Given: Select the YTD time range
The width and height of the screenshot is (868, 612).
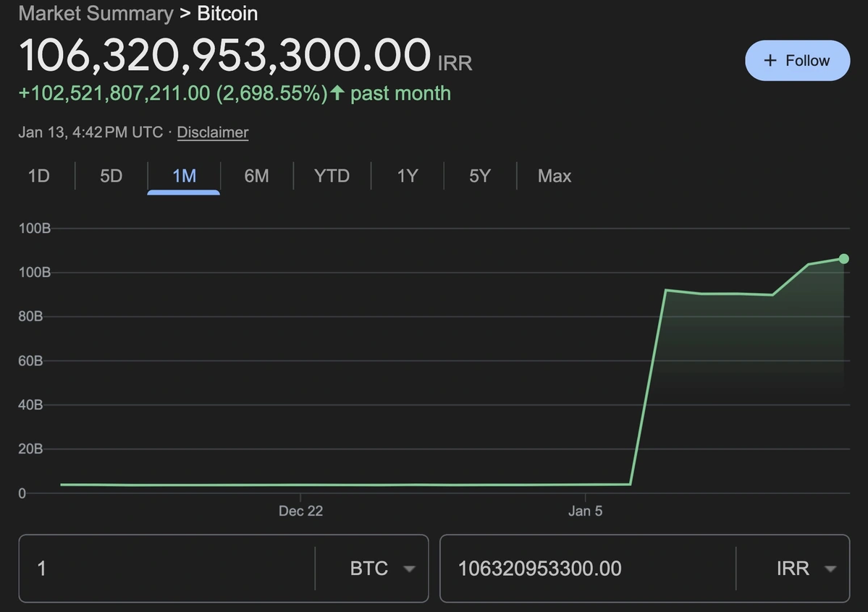Looking at the screenshot, I should 332,176.
